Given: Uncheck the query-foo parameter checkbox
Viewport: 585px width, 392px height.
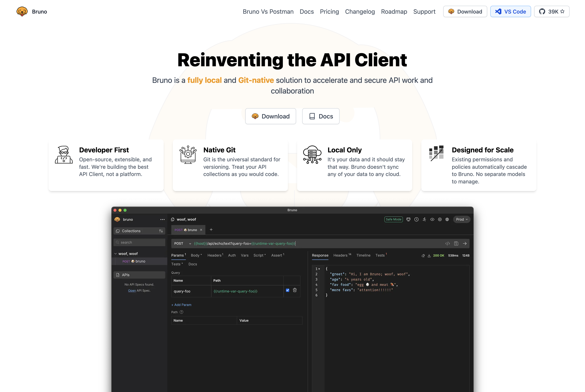Looking at the screenshot, I should (x=288, y=290).
